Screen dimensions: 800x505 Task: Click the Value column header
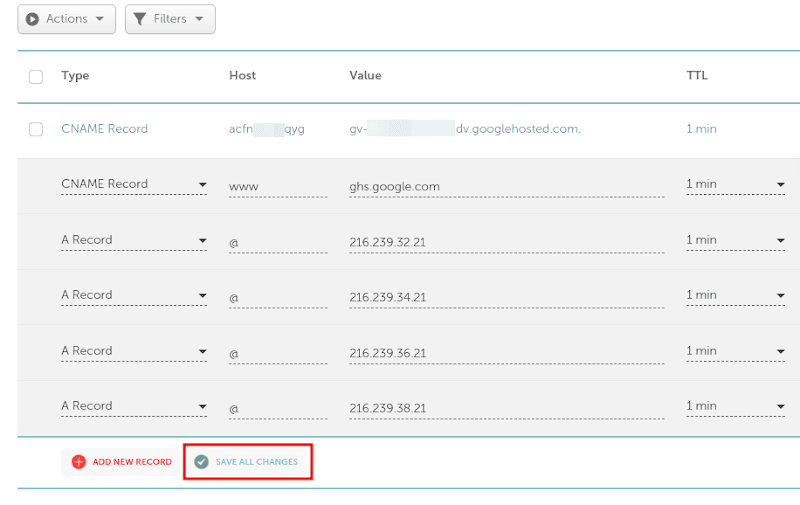coord(365,75)
